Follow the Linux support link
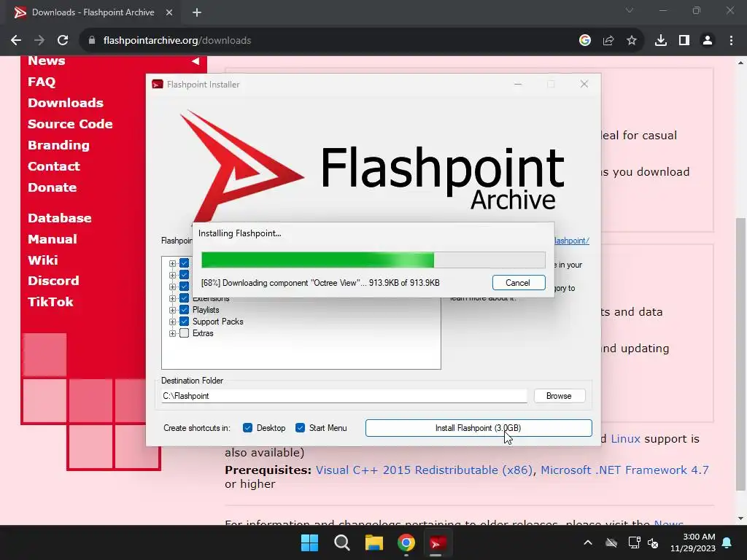The image size is (747, 560). click(625, 438)
